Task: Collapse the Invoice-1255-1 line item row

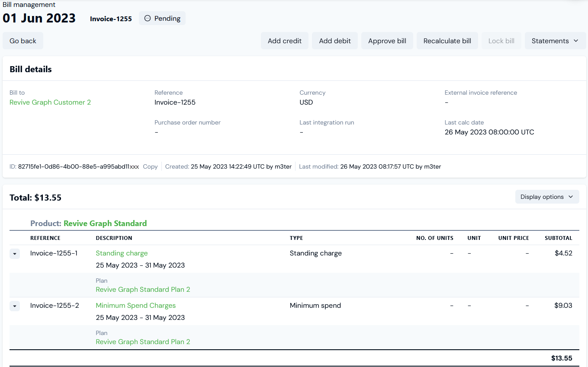Action: coord(15,254)
